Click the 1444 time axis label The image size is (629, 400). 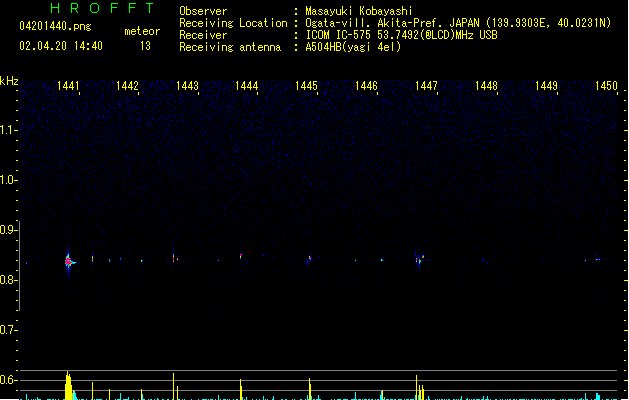click(247, 86)
